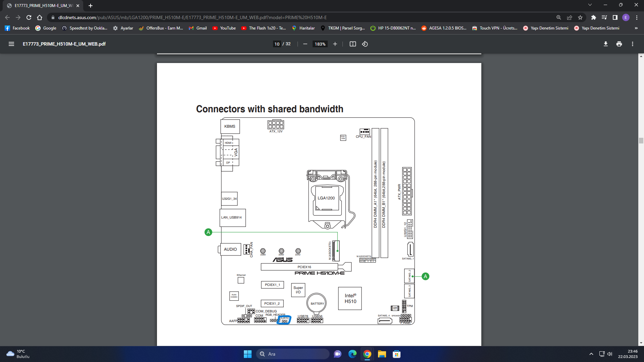Open PDF viewer more actions menu
The image size is (644, 362).
[x=633, y=44]
